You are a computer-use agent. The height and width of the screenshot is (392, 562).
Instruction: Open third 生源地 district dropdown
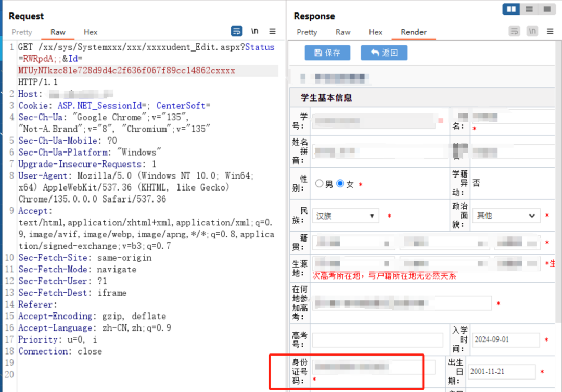click(x=517, y=263)
